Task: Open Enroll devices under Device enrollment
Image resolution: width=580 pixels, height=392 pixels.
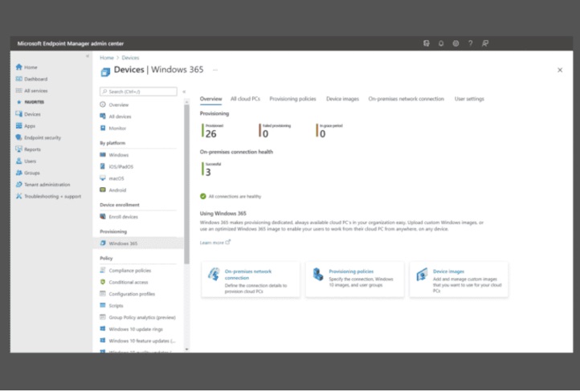Action: 119,217
